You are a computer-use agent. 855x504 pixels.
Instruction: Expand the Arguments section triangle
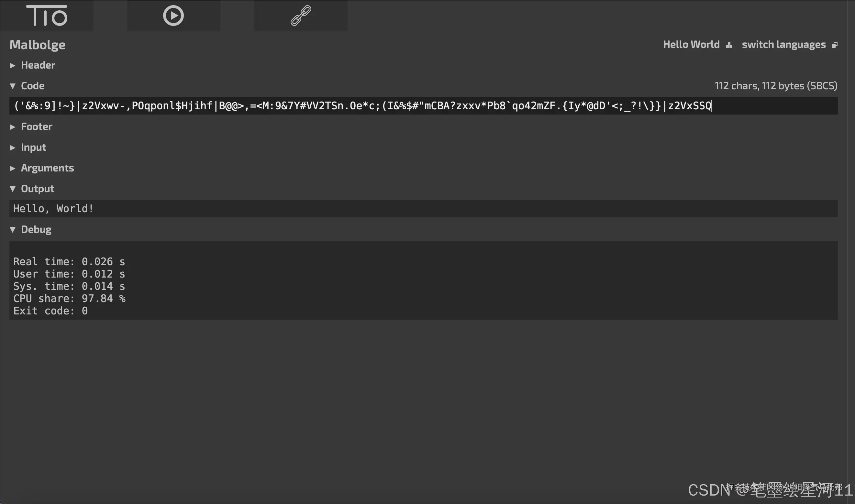(13, 169)
